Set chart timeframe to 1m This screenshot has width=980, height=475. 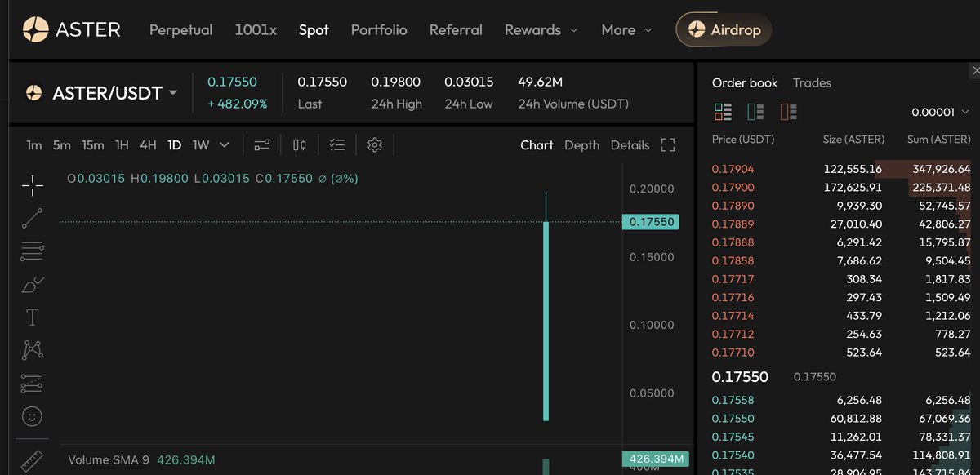33,145
